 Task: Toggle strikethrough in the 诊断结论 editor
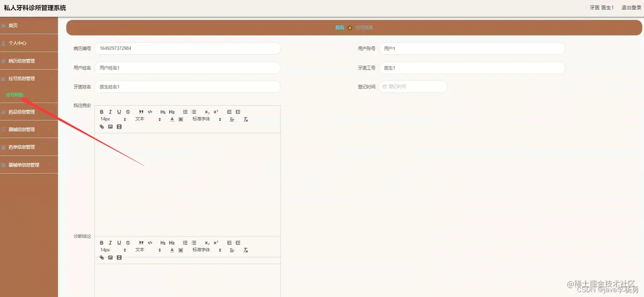click(128, 243)
